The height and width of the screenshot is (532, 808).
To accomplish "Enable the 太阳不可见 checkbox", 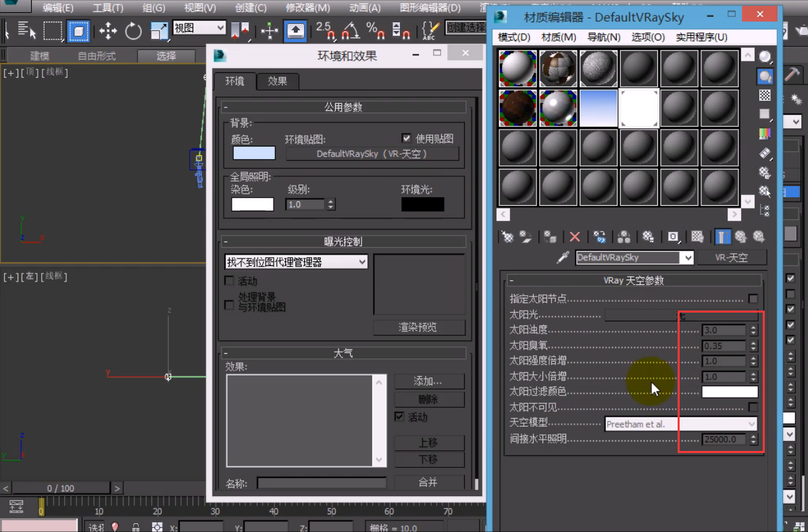I will 753,407.
